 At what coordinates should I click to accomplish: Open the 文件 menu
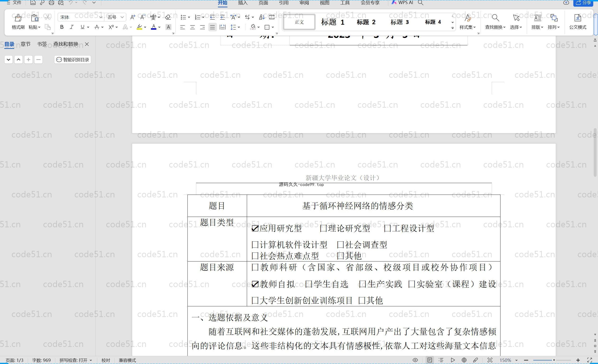pyautogui.click(x=14, y=3)
